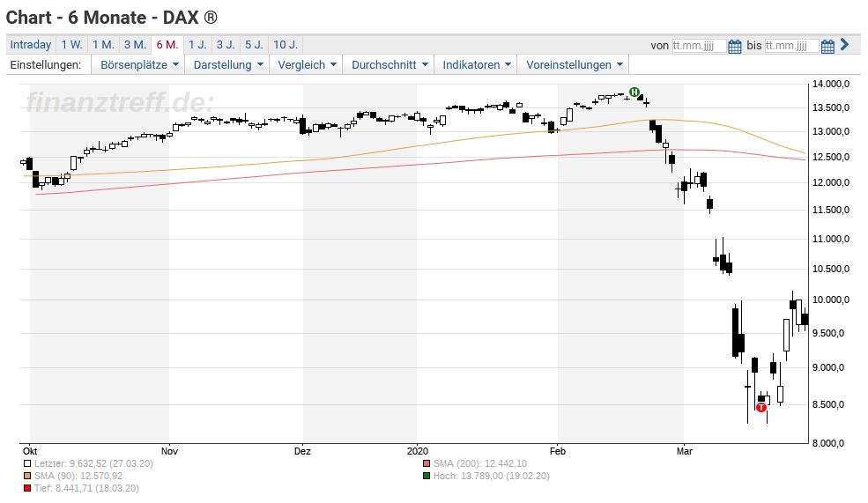Click the '2020' x-axis label
The width and height of the screenshot is (868, 503).
click(418, 451)
